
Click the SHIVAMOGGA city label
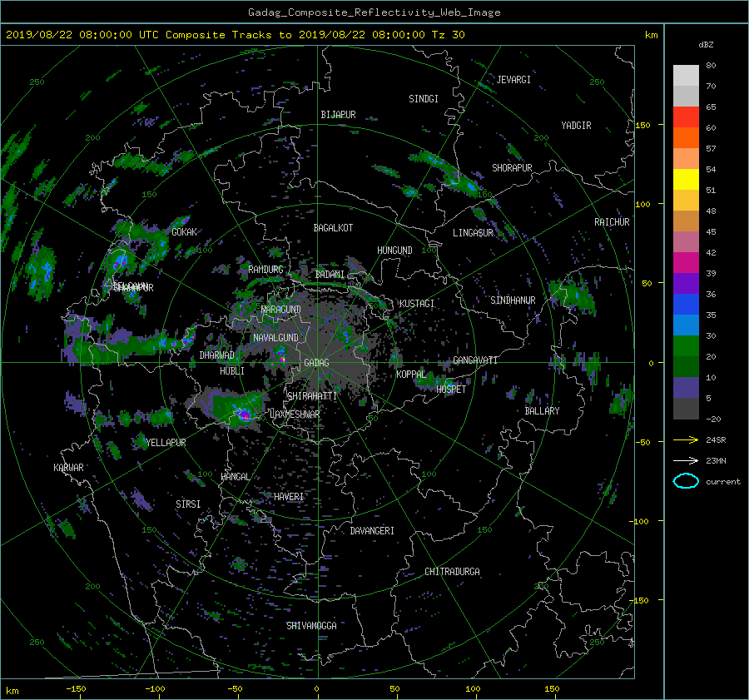click(311, 626)
